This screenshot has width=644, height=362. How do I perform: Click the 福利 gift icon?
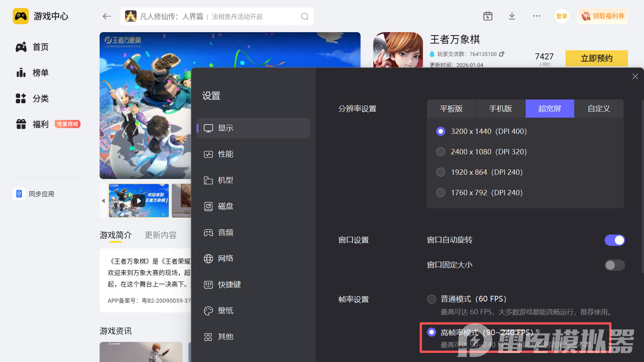[21, 124]
